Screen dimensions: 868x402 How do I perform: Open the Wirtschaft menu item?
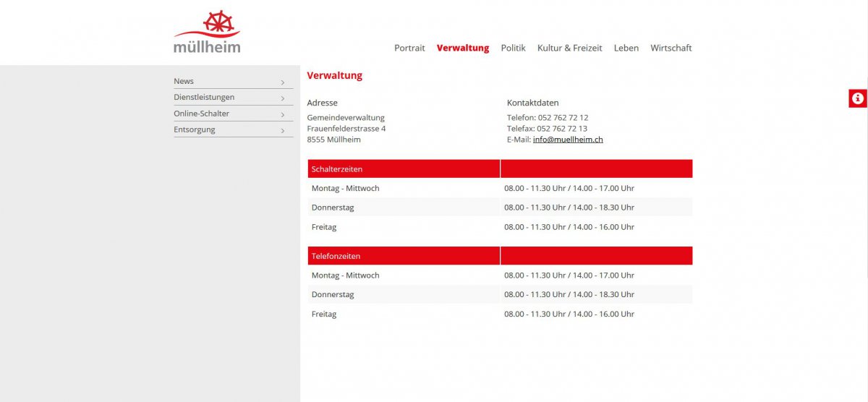tap(671, 48)
